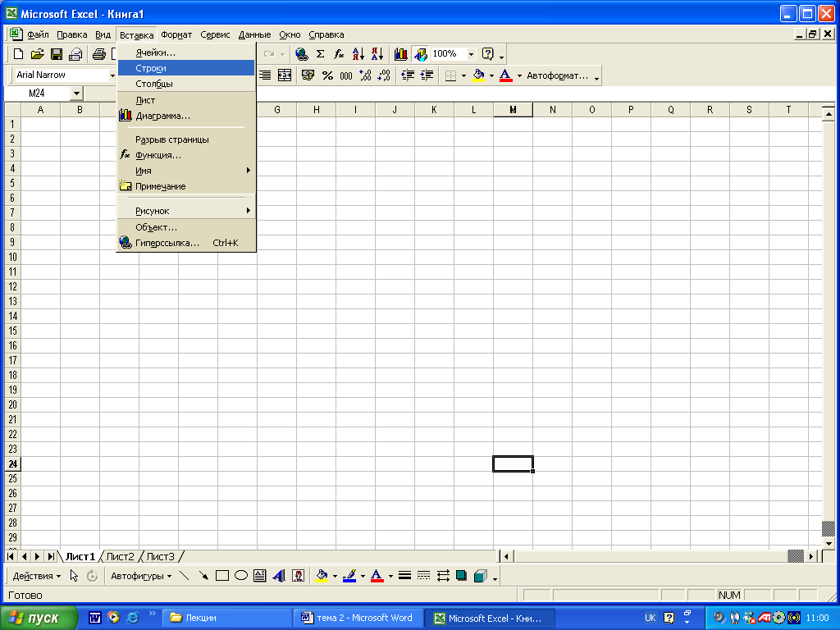
Task: Switch to sheet tab Лист3
Action: (x=160, y=557)
